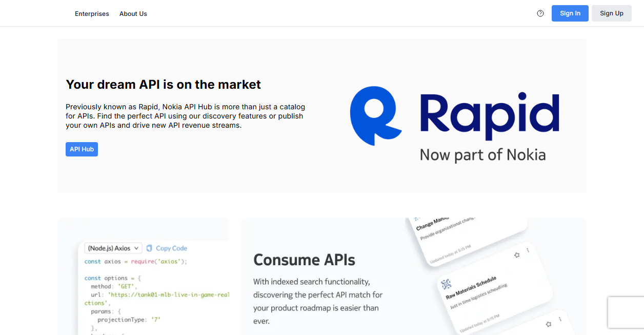Click the Sign Up button

[612, 13]
